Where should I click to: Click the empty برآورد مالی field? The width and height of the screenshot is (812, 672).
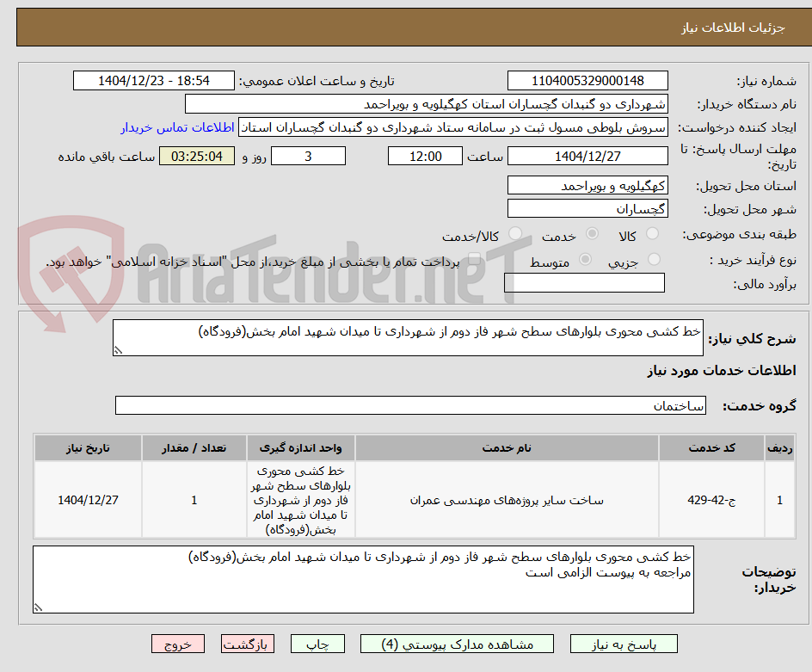584,283
